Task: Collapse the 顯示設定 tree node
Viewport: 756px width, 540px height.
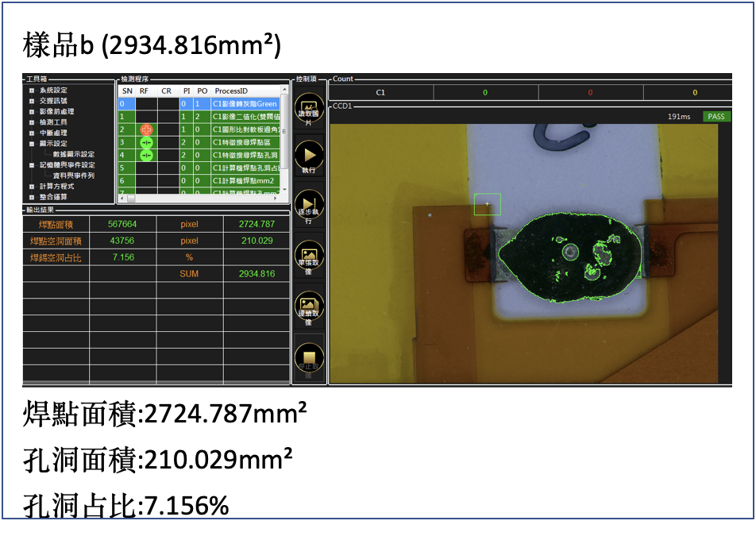Action: (x=32, y=144)
